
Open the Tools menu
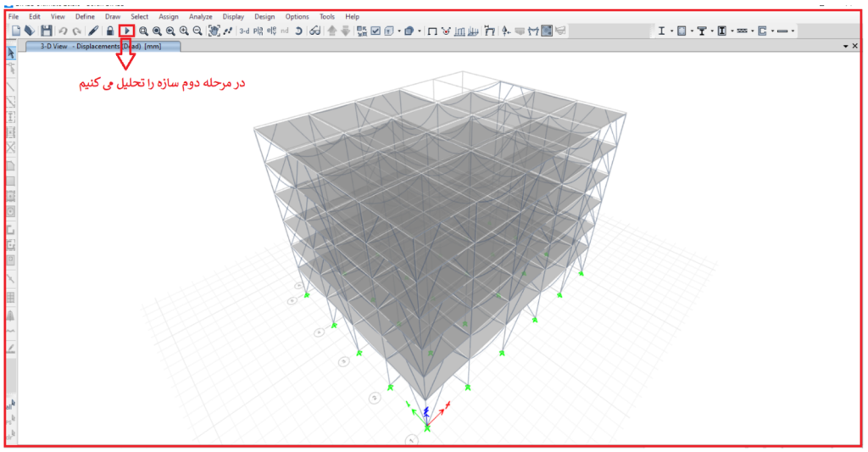pyautogui.click(x=327, y=17)
